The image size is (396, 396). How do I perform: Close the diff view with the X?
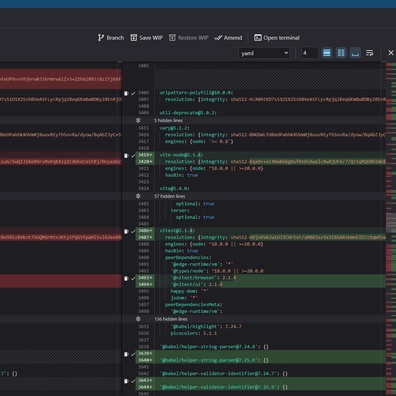click(x=391, y=53)
